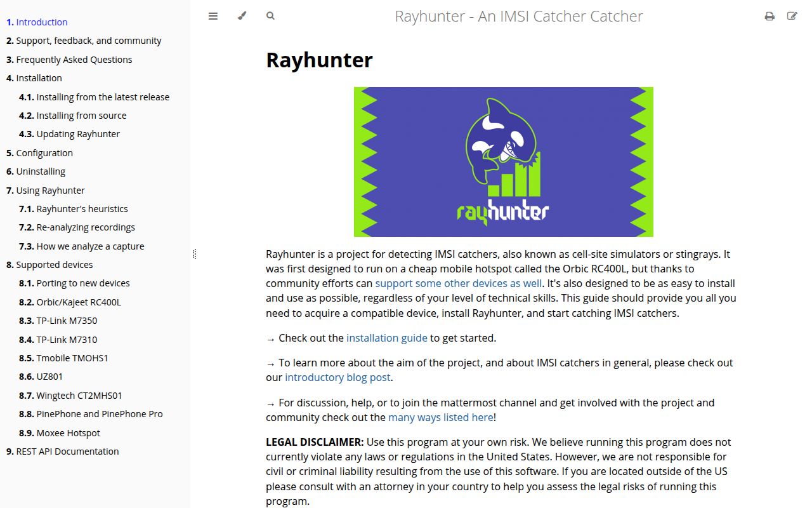Open Updating Rayhunter section
This screenshot has width=812, height=508.
[69, 134]
